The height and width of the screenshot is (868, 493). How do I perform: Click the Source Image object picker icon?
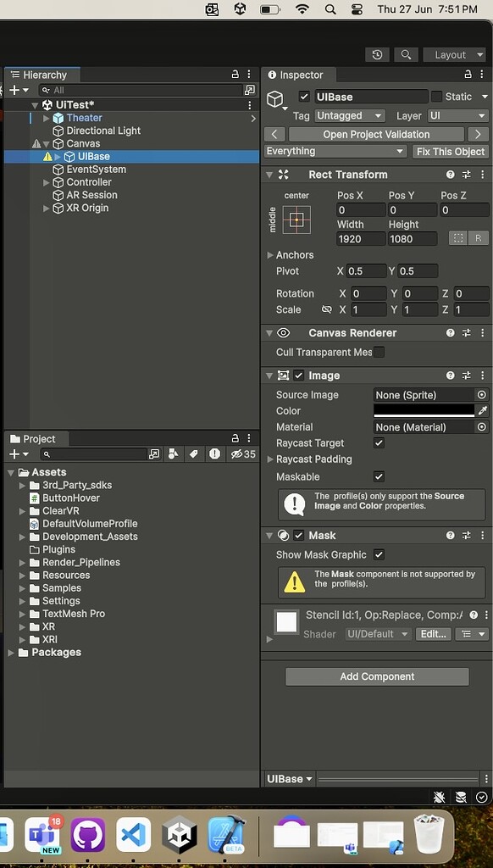pos(481,395)
